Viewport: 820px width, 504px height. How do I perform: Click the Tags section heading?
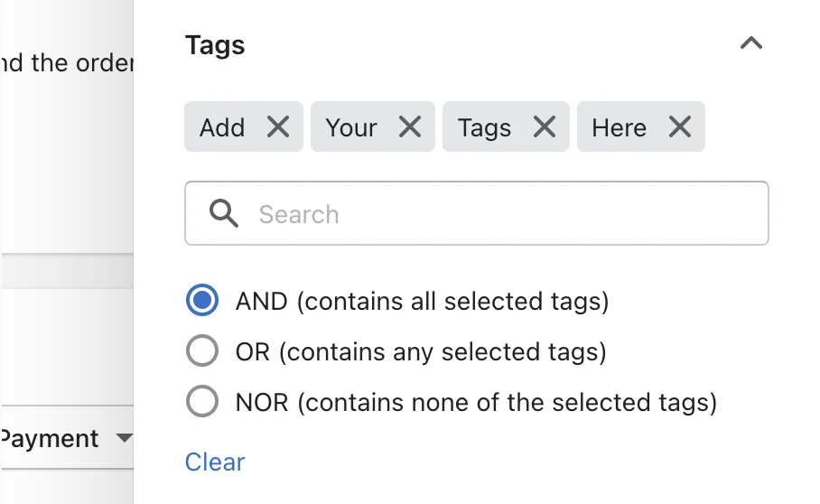(x=215, y=45)
